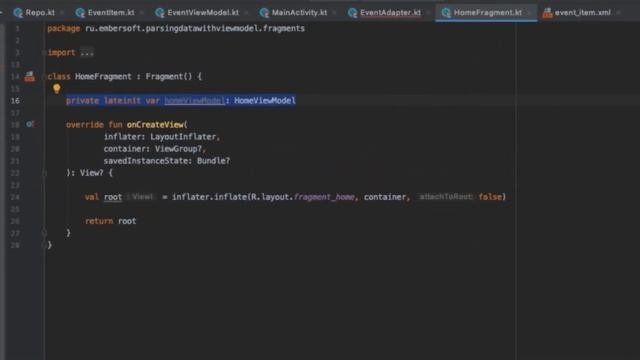Click the fold end marker on line 28
Screen dimensions: 640x360
pyautogui.click(x=43, y=245)
